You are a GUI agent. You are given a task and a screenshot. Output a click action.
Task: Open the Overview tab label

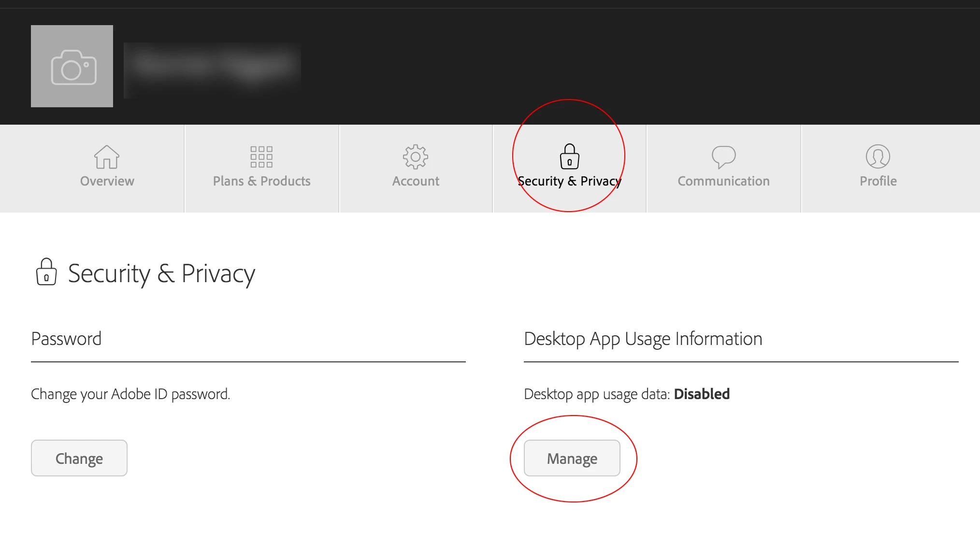[107, 181]
